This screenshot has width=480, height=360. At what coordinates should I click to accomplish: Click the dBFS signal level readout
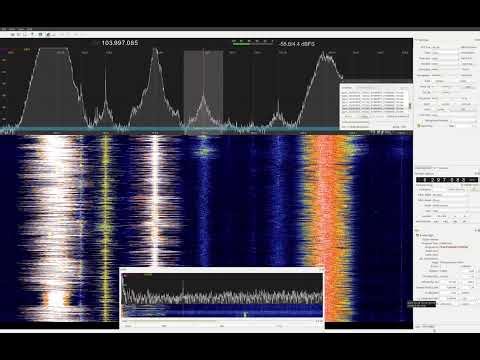pos(297,44)
